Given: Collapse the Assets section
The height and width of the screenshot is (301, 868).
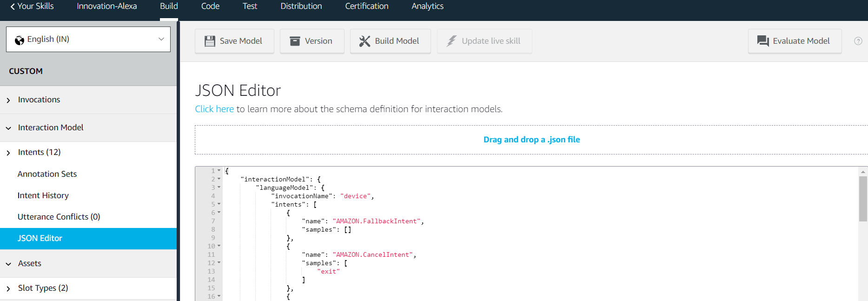Looking at the screenshot, I should point(8,264).
